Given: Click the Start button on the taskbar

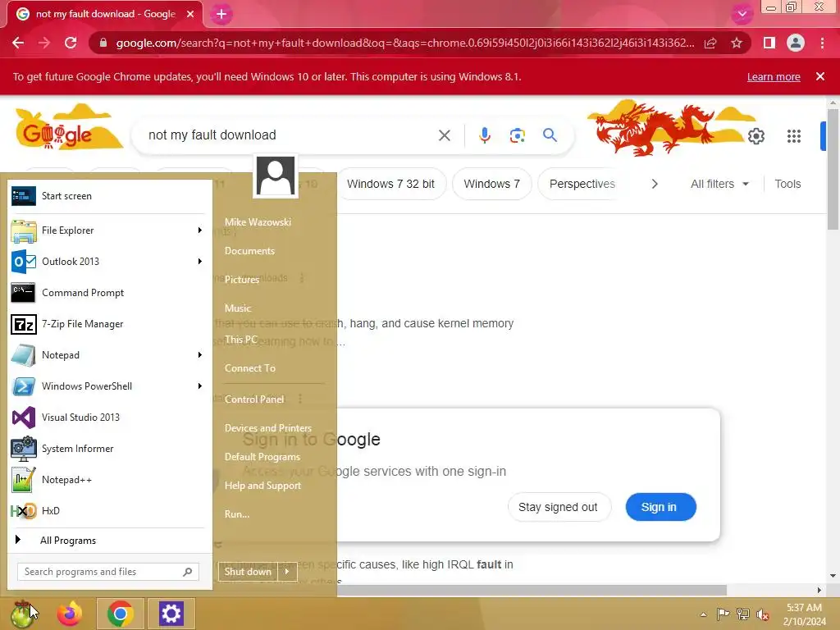Looking at the screenshot, I should click(x=22, y=614).
